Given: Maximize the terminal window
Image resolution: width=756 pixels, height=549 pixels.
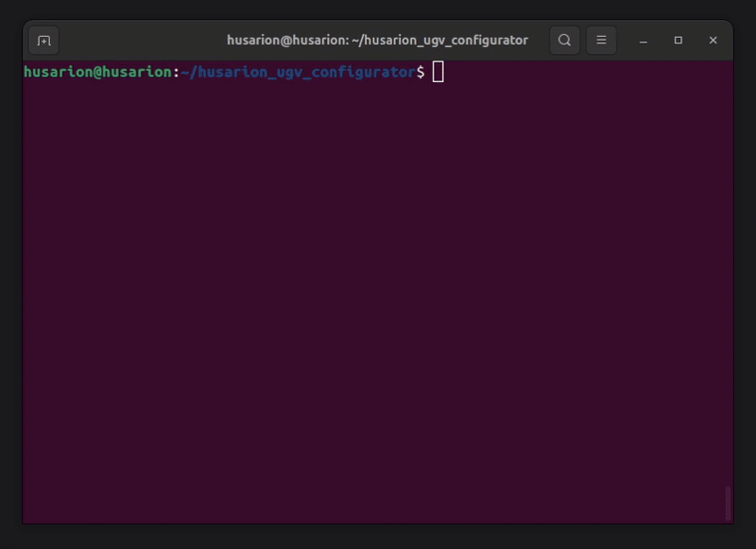Looking at the screenshot, I should [x=679, y=40].
